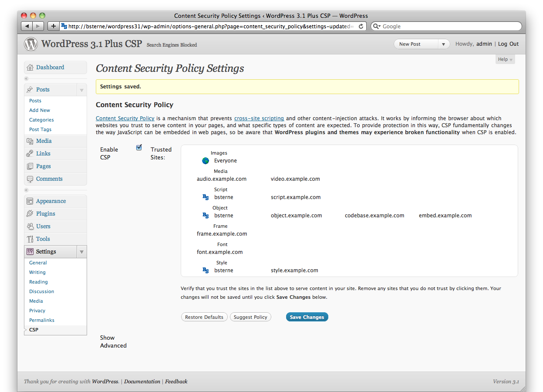Collapse the Settings menu arrow
The image size is (543, 392).
tap(81, 252)
